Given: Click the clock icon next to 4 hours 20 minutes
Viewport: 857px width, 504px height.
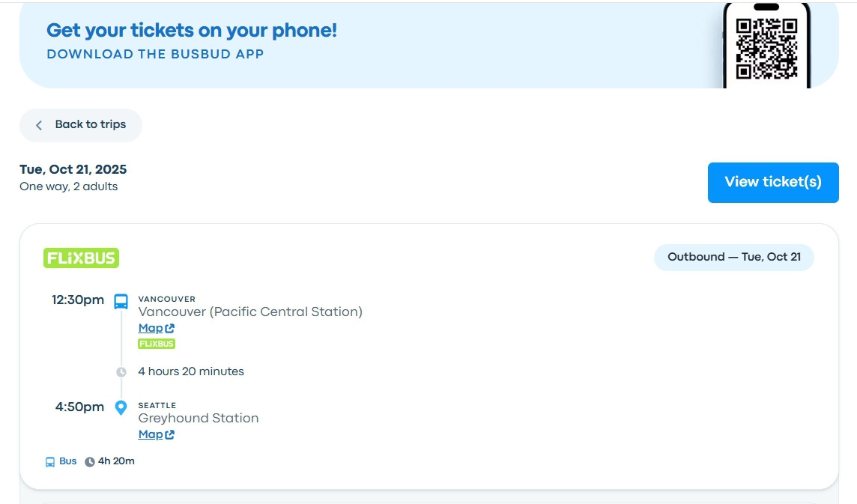Looking at the screenshot, I should [121, 372].
